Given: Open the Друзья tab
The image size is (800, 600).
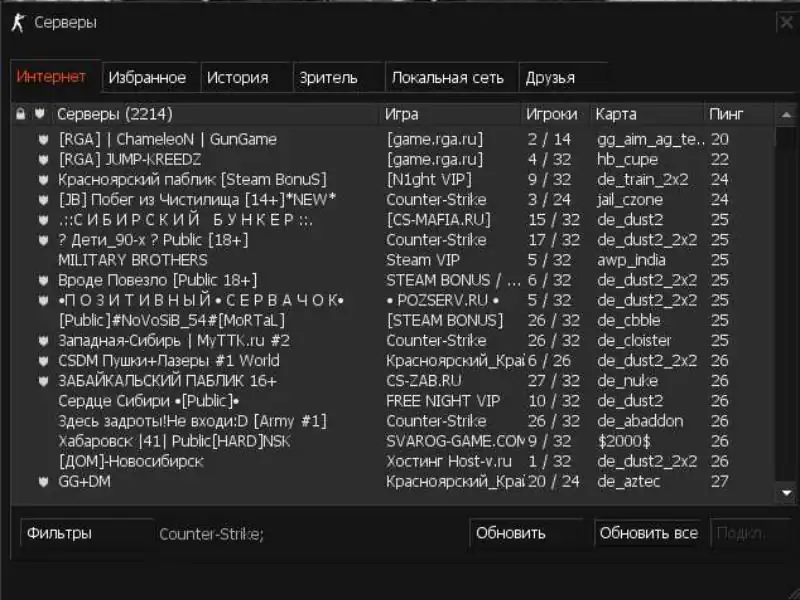Looking at the screenshot, I should pos(563,78).
